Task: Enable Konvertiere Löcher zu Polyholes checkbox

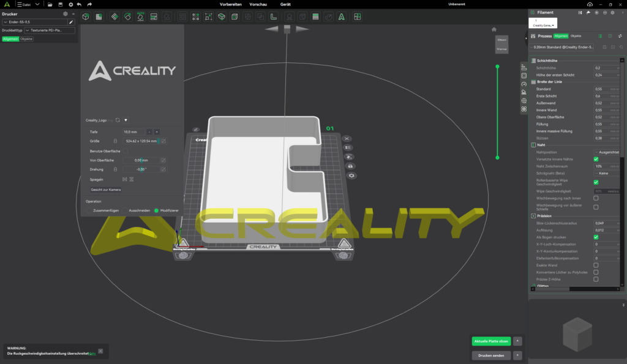Action: (x=596, y=272)
